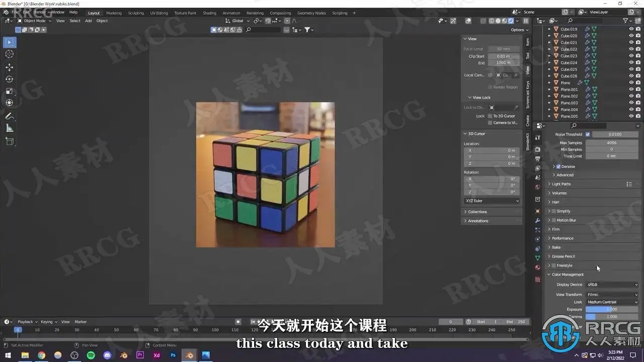644x362 pixels.
Task: Hide Plane.001 in viewport with eye icon
Action: pyautogui.click(x=631, y=89)
